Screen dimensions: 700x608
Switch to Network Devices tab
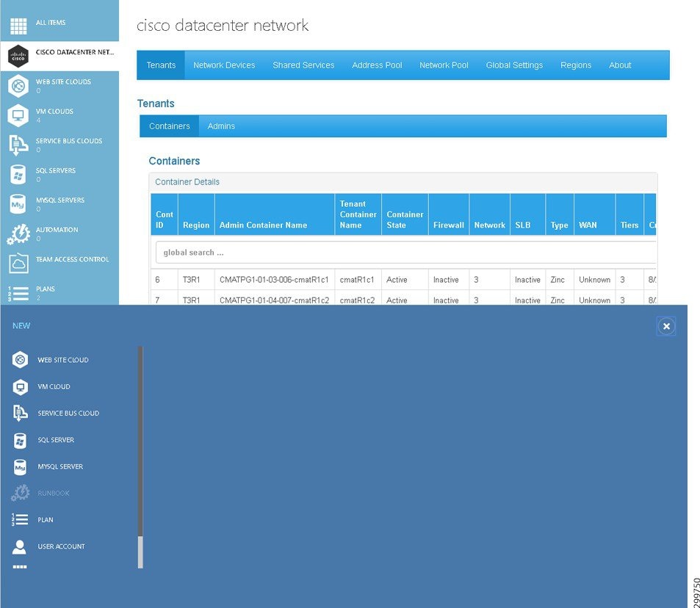(224, 65)
